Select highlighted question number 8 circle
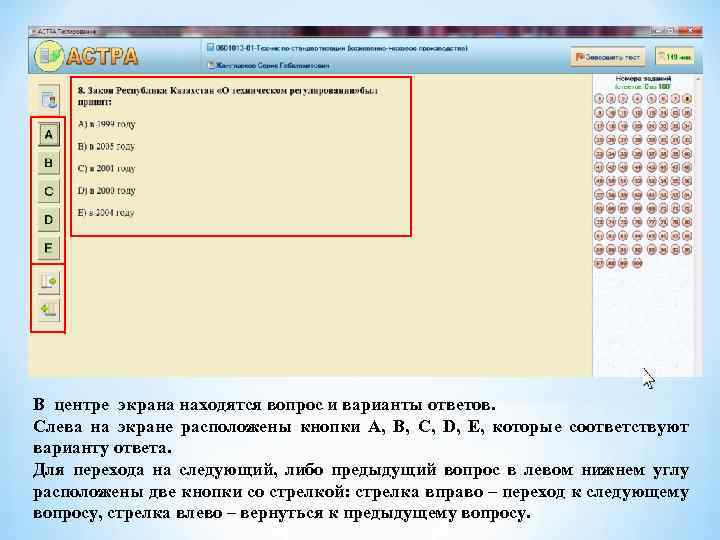 pyautogui.click(x=687, y=99)
